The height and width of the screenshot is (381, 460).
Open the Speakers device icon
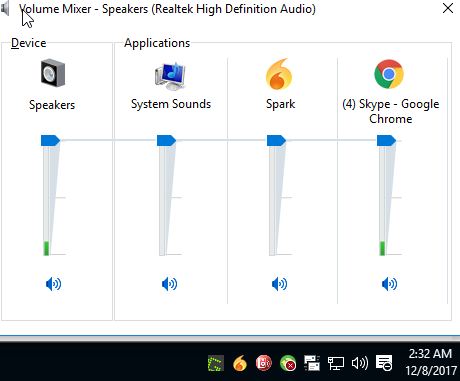pyautogui.click(x=53, y=73)
